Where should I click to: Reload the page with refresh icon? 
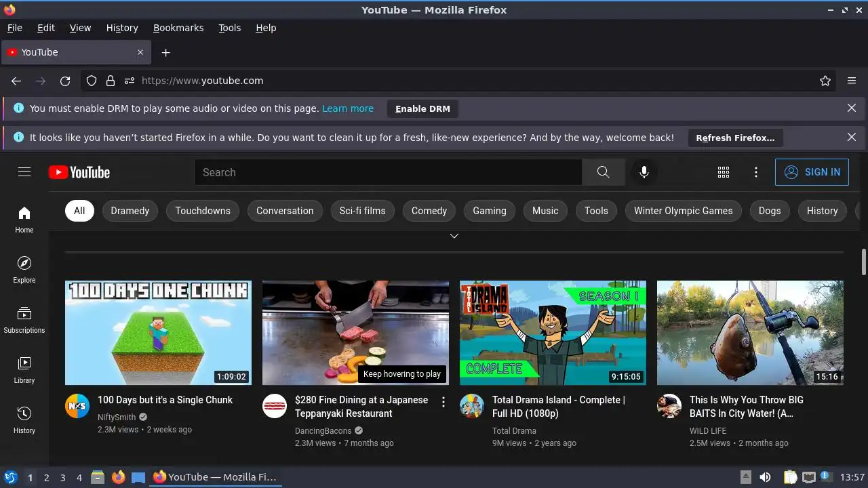(65, 81)
